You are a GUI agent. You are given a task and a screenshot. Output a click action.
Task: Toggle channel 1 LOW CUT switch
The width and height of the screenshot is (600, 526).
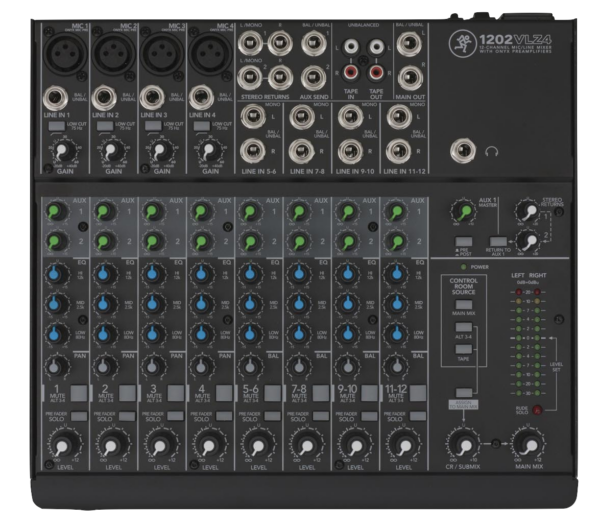57,126
